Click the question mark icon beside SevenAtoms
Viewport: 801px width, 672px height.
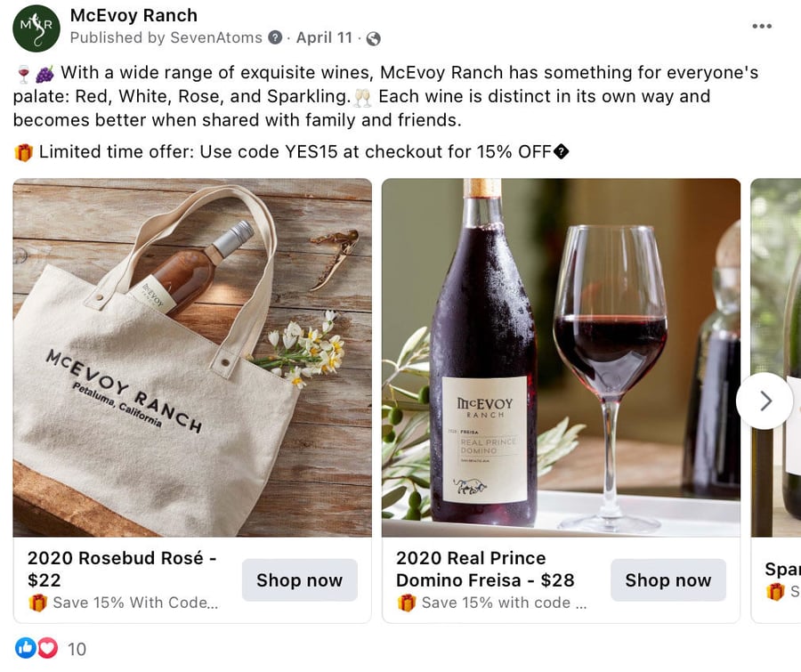pyautogui.click(x=276, y=37)
